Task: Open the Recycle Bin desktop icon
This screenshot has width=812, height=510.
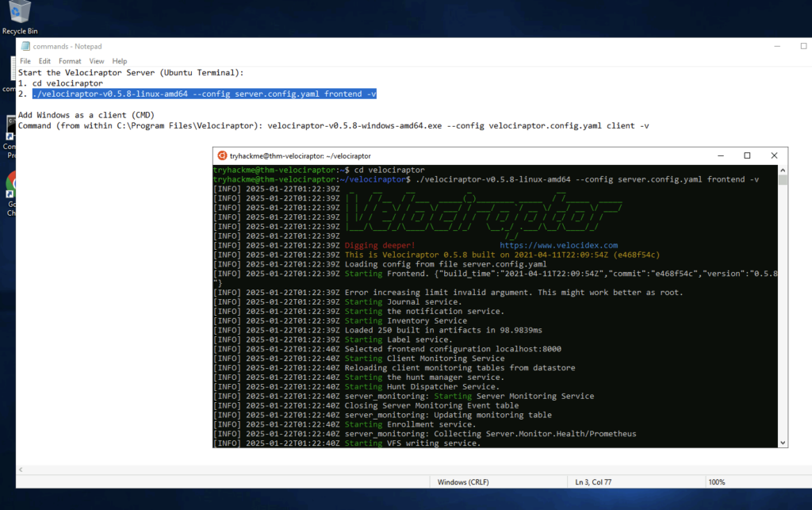Action: [x=19, y=17]
